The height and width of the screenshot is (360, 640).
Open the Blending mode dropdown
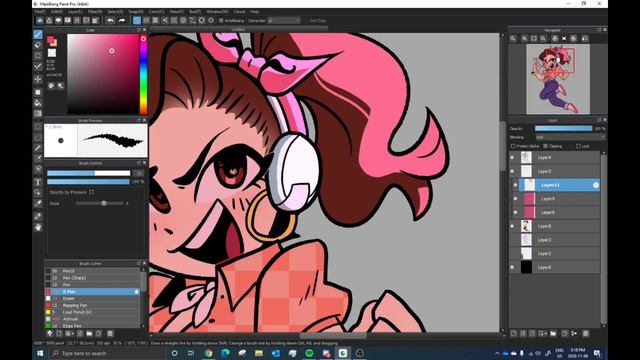coord(570,138)
